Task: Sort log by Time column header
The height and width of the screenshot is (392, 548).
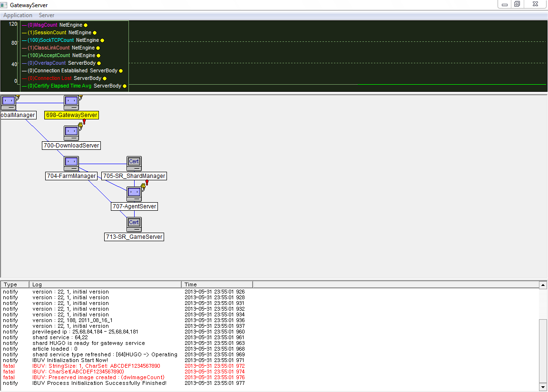Action: tap(216, 284)
